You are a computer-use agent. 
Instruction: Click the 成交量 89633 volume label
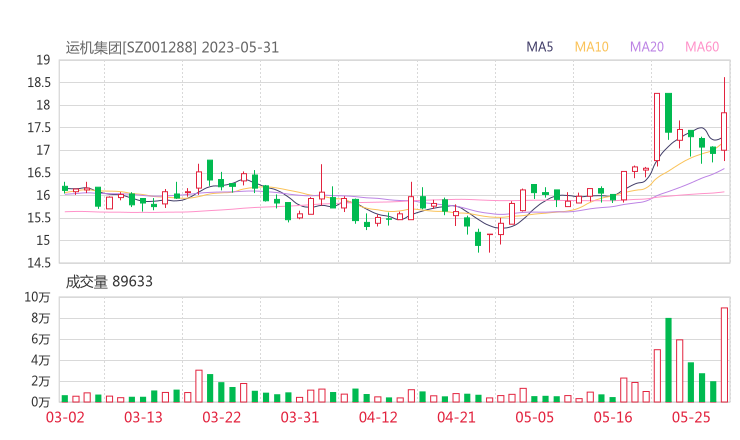tap(109, 282)
